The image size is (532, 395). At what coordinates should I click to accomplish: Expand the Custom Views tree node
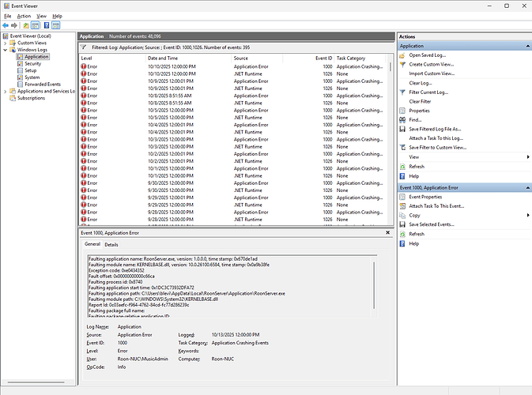pyautogui.click(x=4, y=43)
